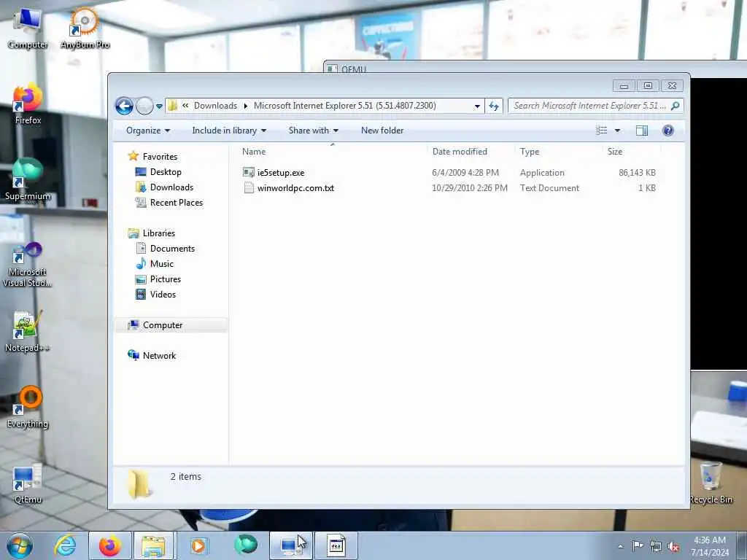Switch to the QEMU console taskbar button
Screen dimensions: 747x560
[336, 545]
